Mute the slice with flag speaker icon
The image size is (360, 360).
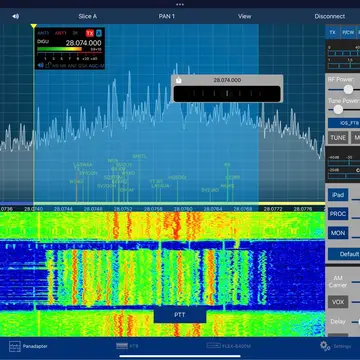click(x=40, y=65)
